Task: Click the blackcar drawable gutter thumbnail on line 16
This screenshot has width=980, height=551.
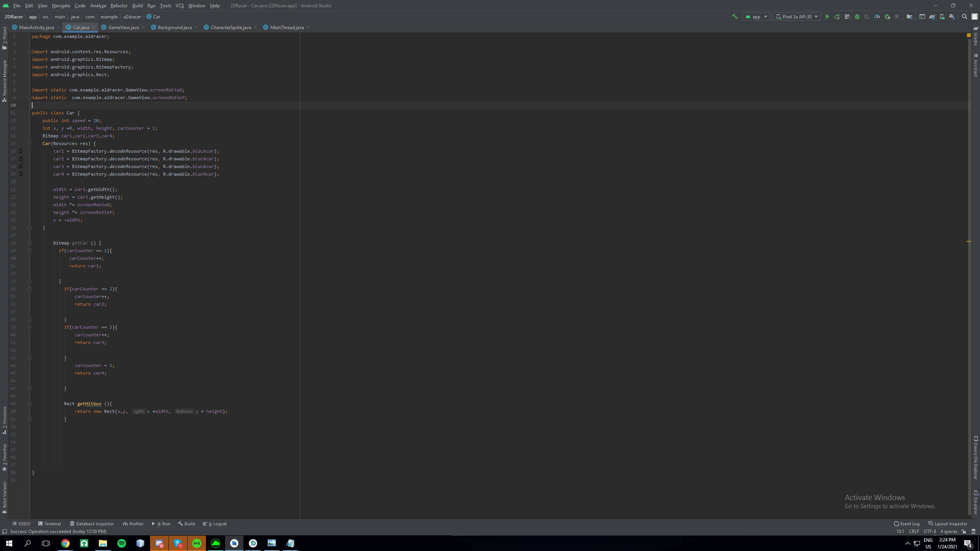Action: point(21,151)
